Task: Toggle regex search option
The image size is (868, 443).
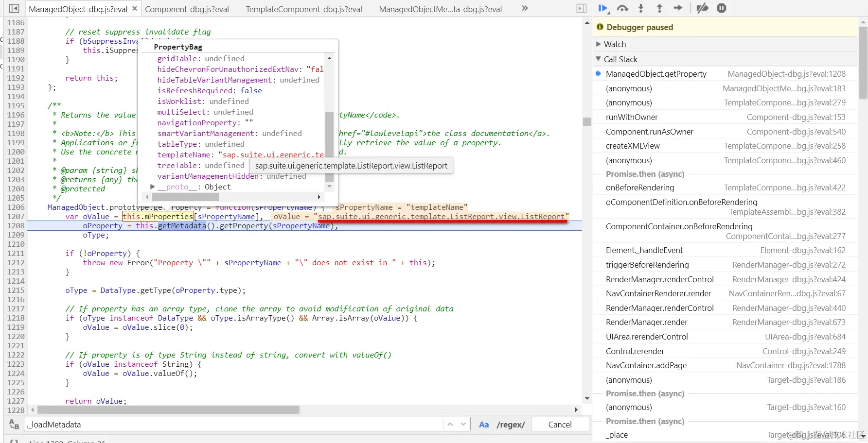Action: [x=511, y=425]
